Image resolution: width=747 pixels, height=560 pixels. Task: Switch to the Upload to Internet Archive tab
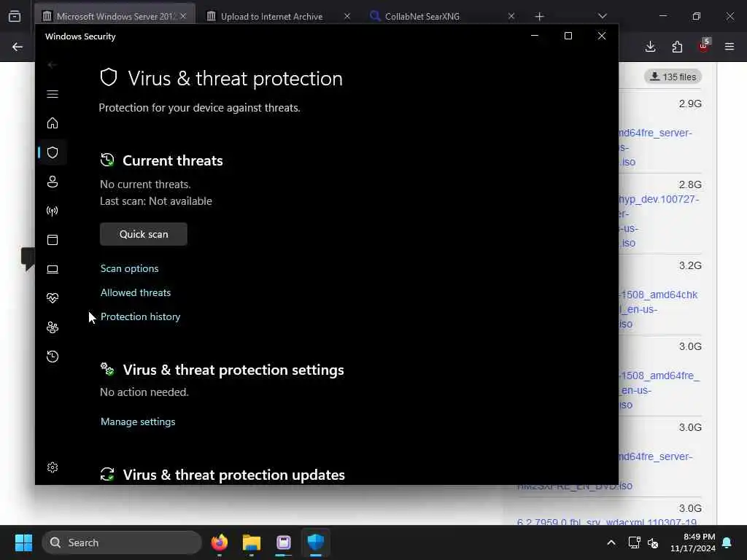point(271,16)
